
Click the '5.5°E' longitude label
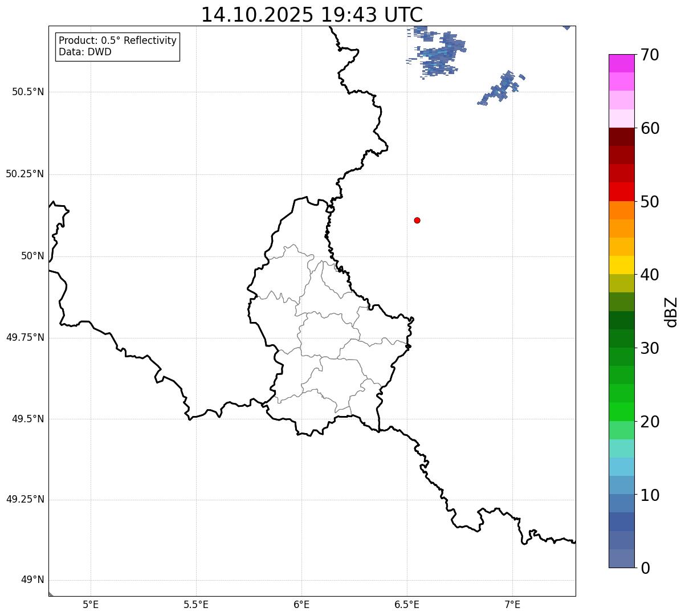tap(196, 604)
